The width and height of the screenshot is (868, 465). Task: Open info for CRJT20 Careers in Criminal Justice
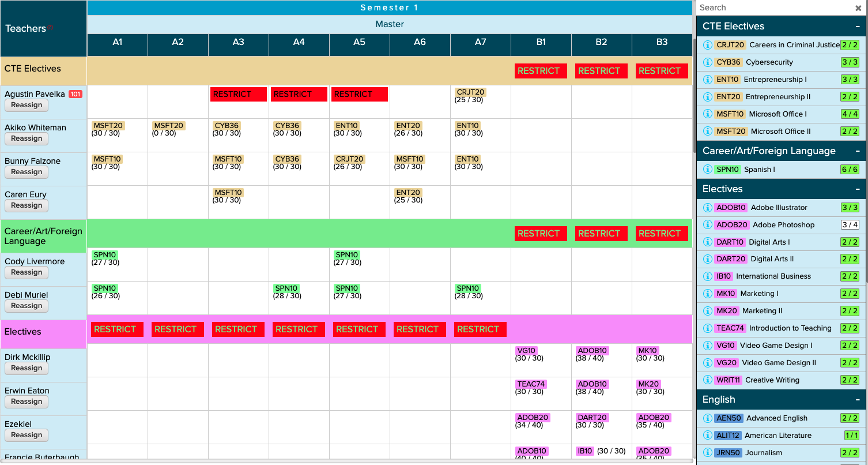point(707,44)
